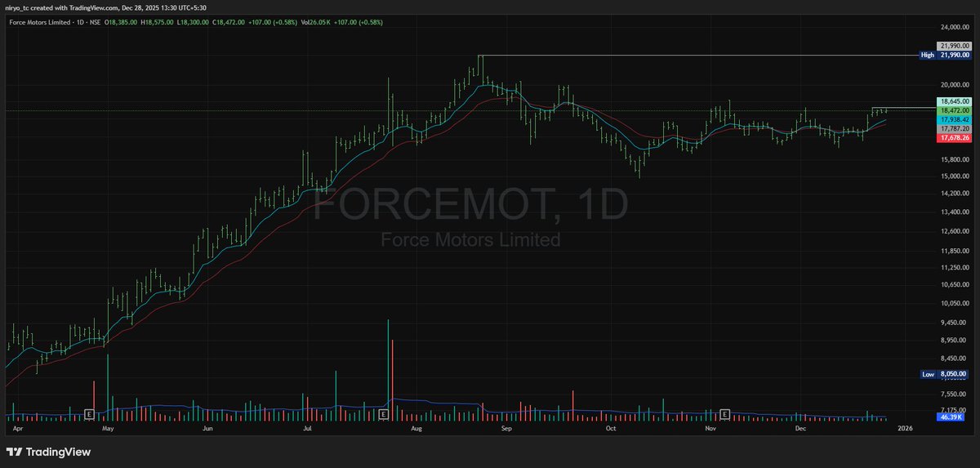The height and width of the screenshot is (468, 980).
Task: Open the earnings 'E' marker near May
Action: click(x=88, y=413)
